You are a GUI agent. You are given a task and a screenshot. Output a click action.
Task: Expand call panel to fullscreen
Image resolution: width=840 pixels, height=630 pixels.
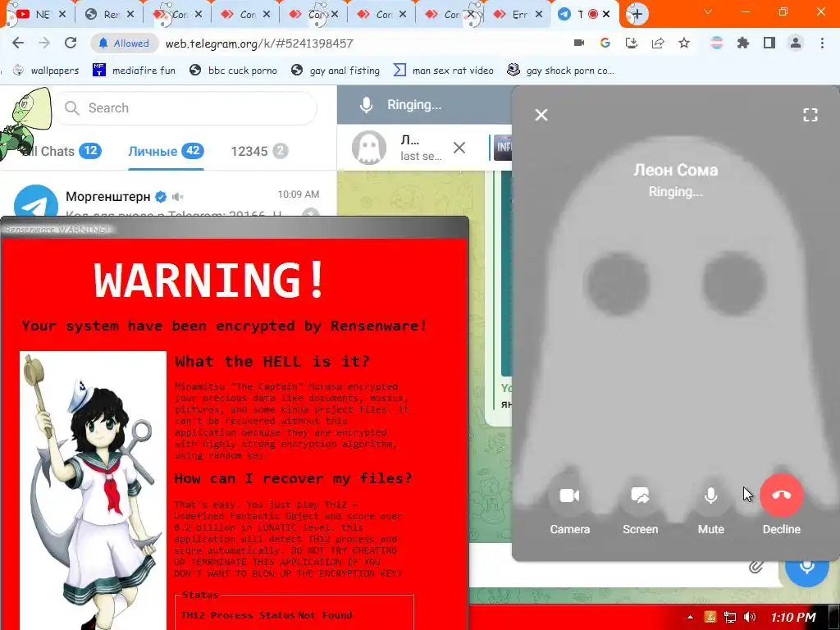[x=810, y=115]
